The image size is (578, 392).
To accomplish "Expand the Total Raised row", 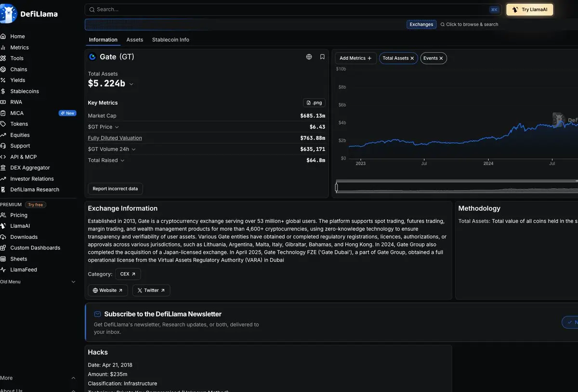I will 122,160.
